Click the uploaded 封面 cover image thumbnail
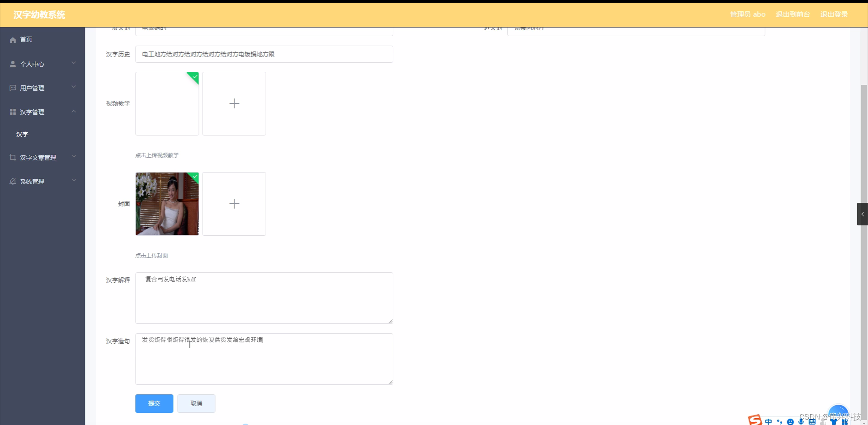The image size is (868, 425). pyautogui.click(x=167, y=204)
